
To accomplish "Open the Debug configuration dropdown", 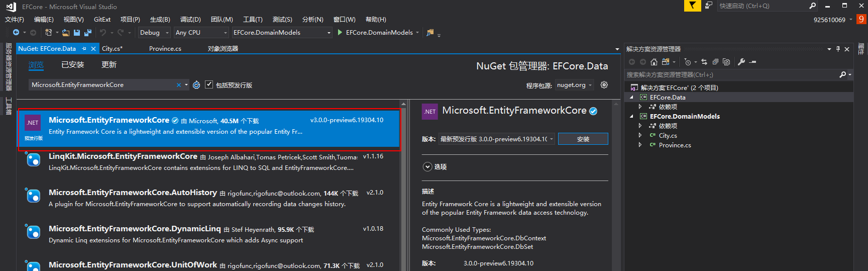I will click(x=154, y=33).
